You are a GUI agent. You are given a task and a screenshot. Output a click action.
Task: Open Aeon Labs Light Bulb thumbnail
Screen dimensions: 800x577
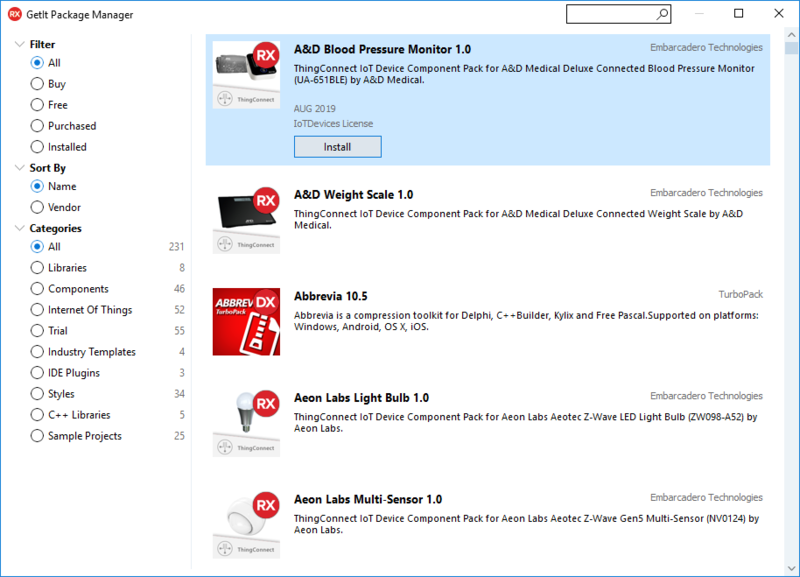click(246, 423)
